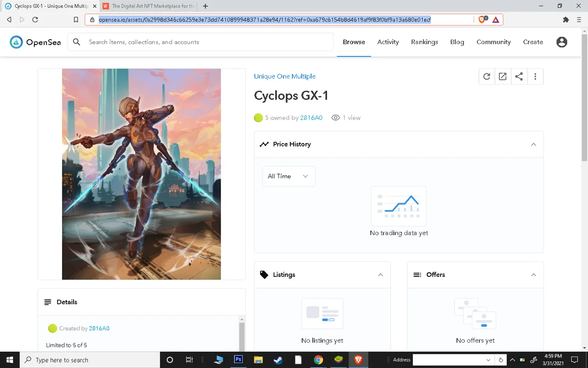This screenshot has height=368, width=588.
Task: Collapse the Price History section
Action: pyautogui.click(x=533, y=144)
